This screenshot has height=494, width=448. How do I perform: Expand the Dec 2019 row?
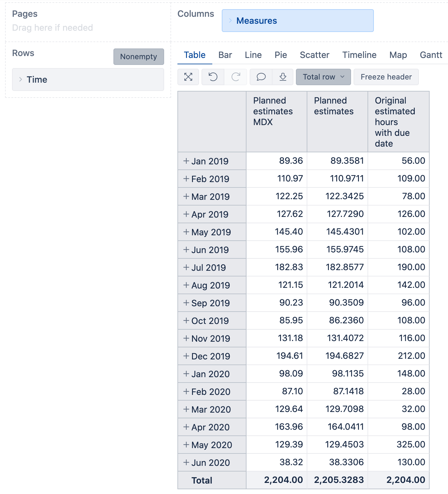(186, 356)
